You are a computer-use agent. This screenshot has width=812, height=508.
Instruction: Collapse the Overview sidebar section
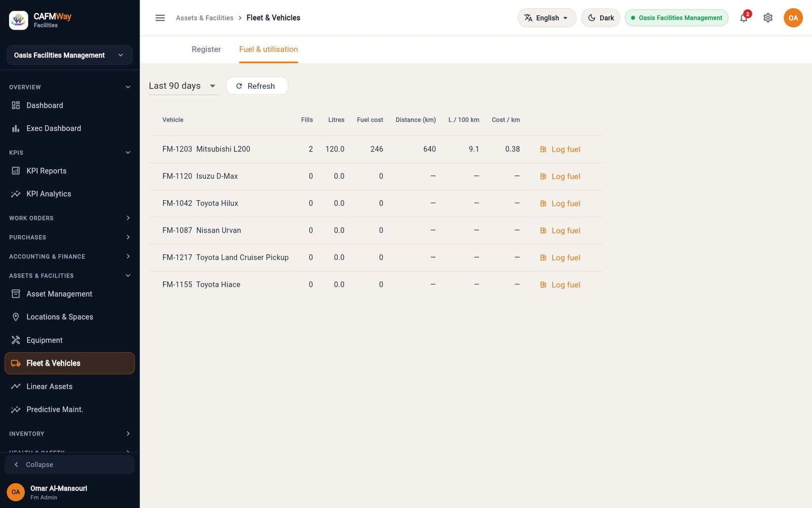tap(70, 87)
